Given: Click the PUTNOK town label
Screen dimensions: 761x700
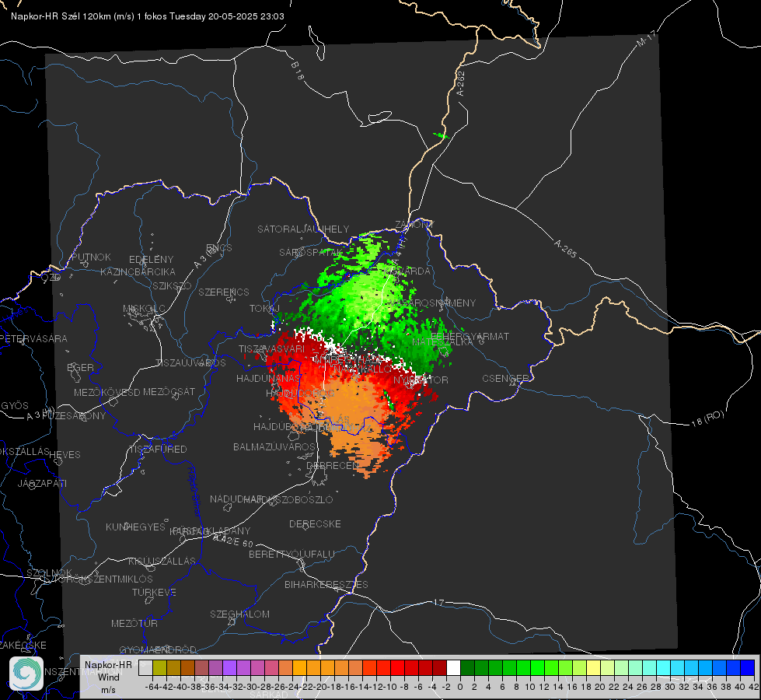Looking at the screenshot, I should (x=91, y=257).
